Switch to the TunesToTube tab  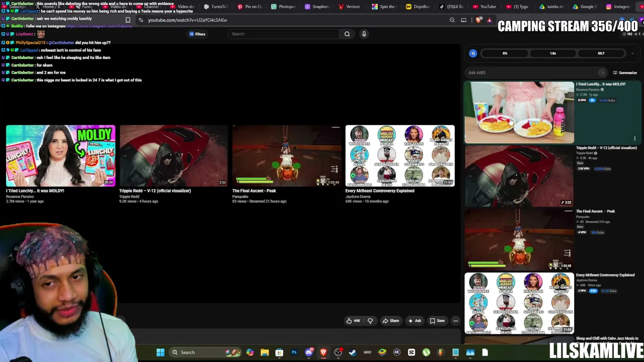[216, 7]
